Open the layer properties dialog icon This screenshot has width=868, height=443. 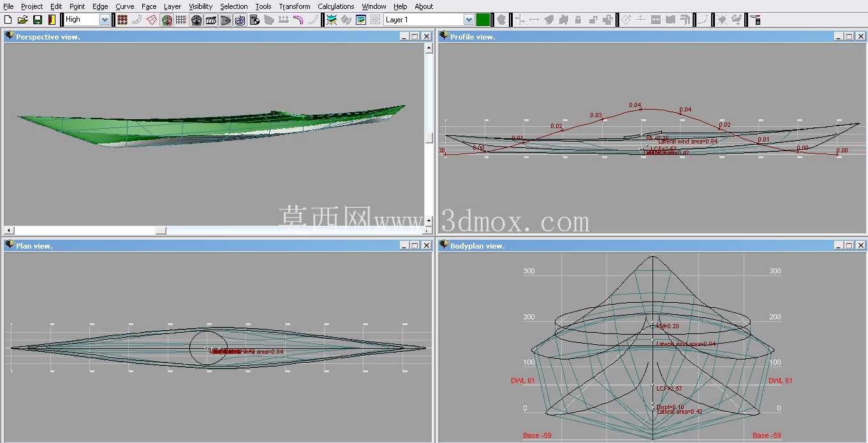point(361,20)
